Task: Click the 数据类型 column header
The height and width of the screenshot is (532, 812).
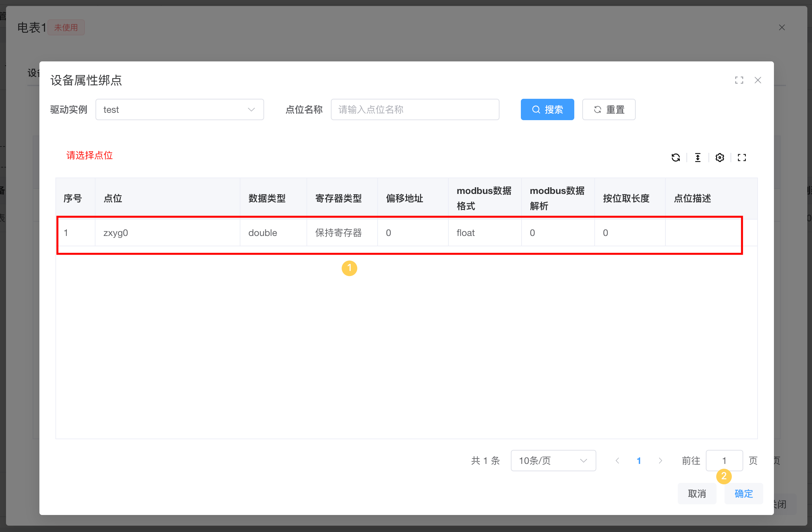Action: tap(273, 198)
